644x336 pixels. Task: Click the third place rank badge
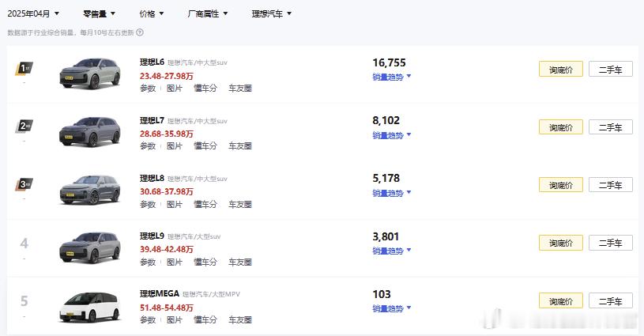24,184
